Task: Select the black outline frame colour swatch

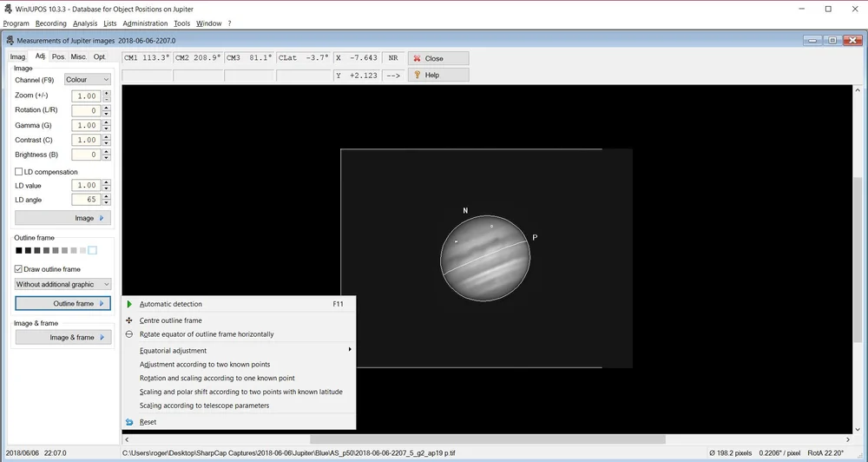Action: [19, 250]
